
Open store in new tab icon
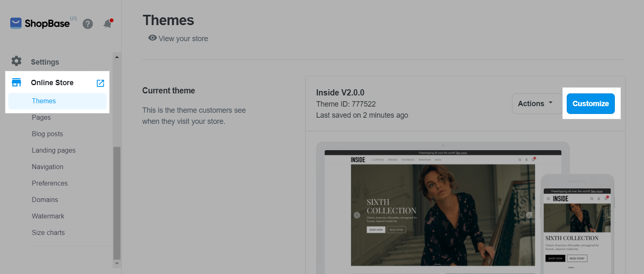(x=100, y=83)
